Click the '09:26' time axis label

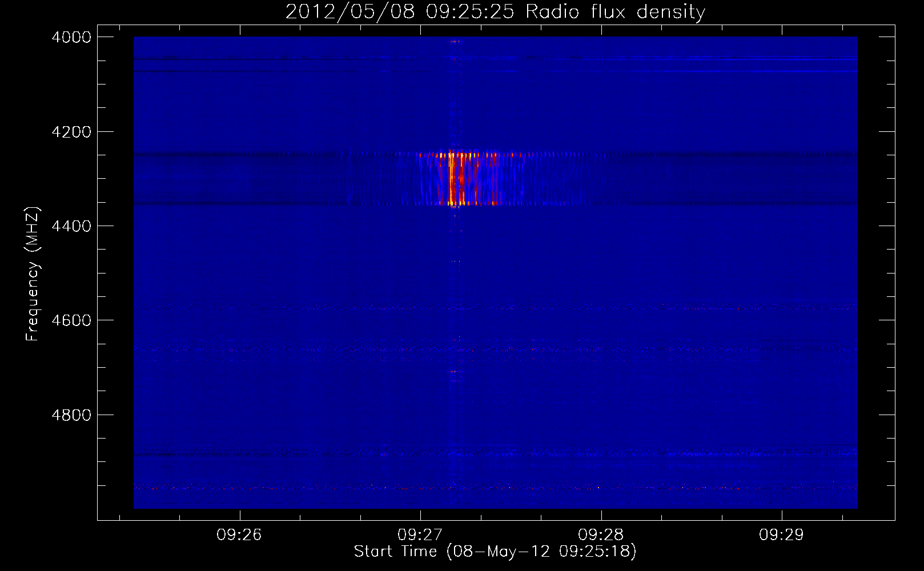click(x=239, y=535)
